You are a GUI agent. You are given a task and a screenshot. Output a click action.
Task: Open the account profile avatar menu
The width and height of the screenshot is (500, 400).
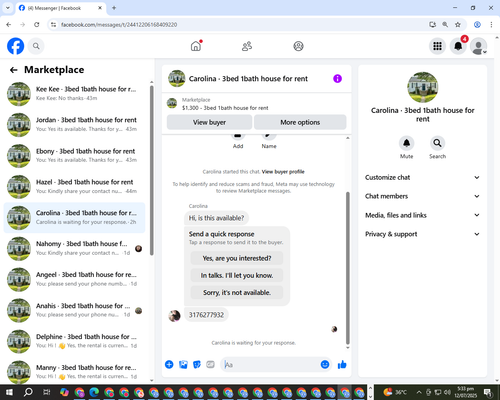click(479, 46)
